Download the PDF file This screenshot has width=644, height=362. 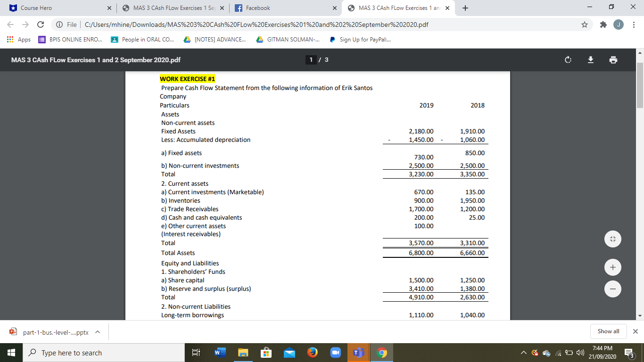591,60
